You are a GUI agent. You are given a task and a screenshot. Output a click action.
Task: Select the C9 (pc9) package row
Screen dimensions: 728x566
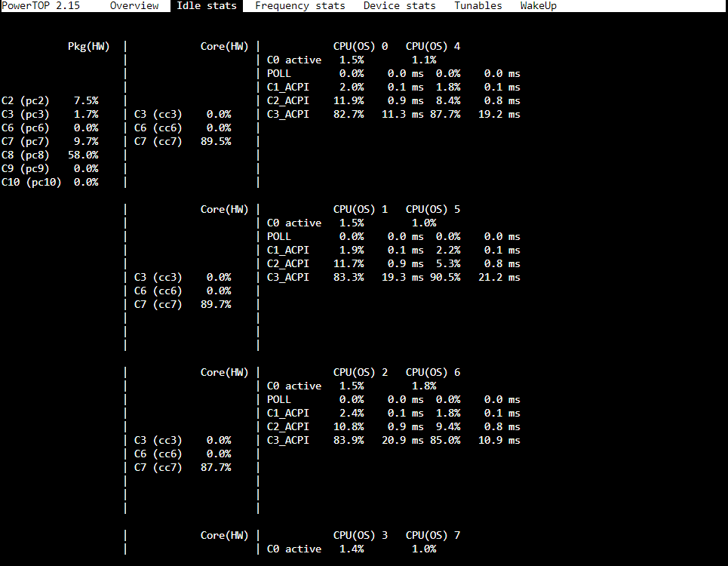[50, 168]
